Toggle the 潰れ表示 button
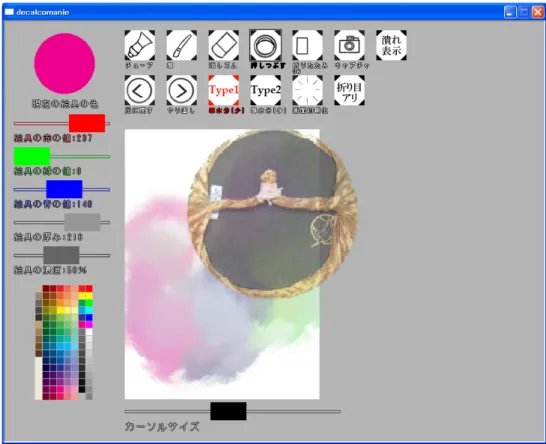 pyautogui.click(x=391, y=45)
